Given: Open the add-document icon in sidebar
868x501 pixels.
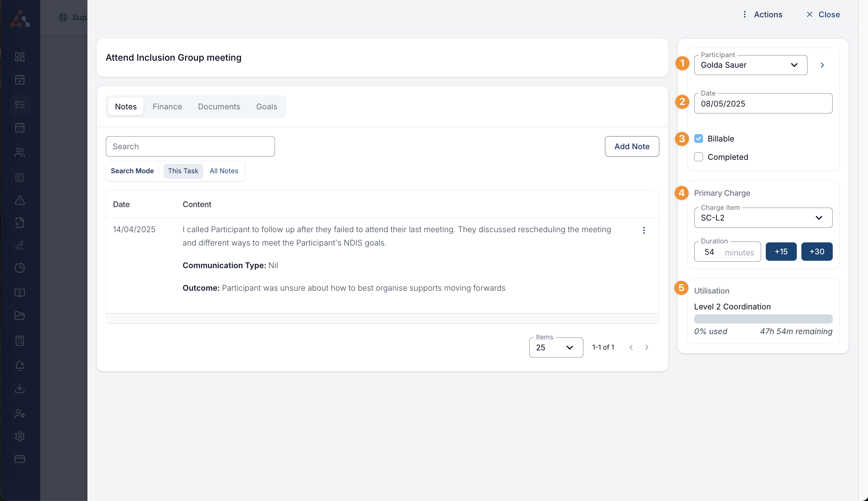Looking at the screenshot, I should point(20,223).
